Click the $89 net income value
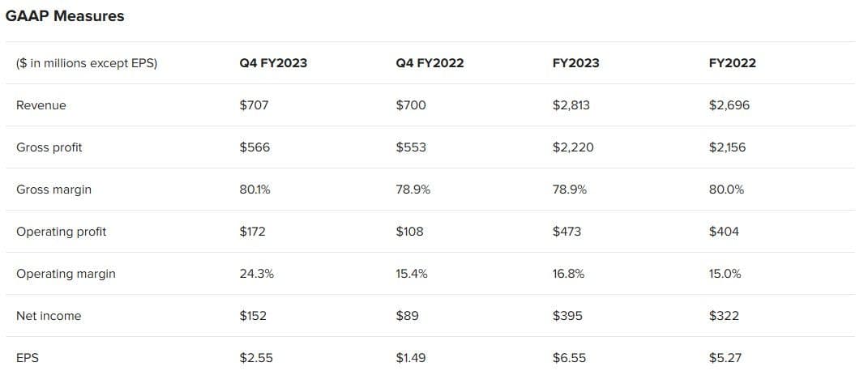The width and height of the screenshot is (868, 392). pyautogui.click(x=407, y=316)
